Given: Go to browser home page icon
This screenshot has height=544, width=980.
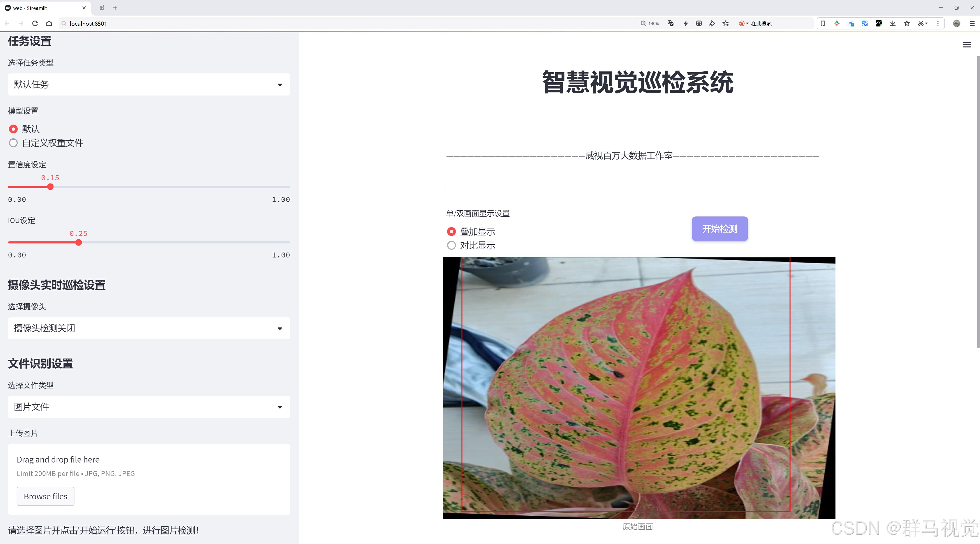Looking at the screenshot, I should (49, 24).
